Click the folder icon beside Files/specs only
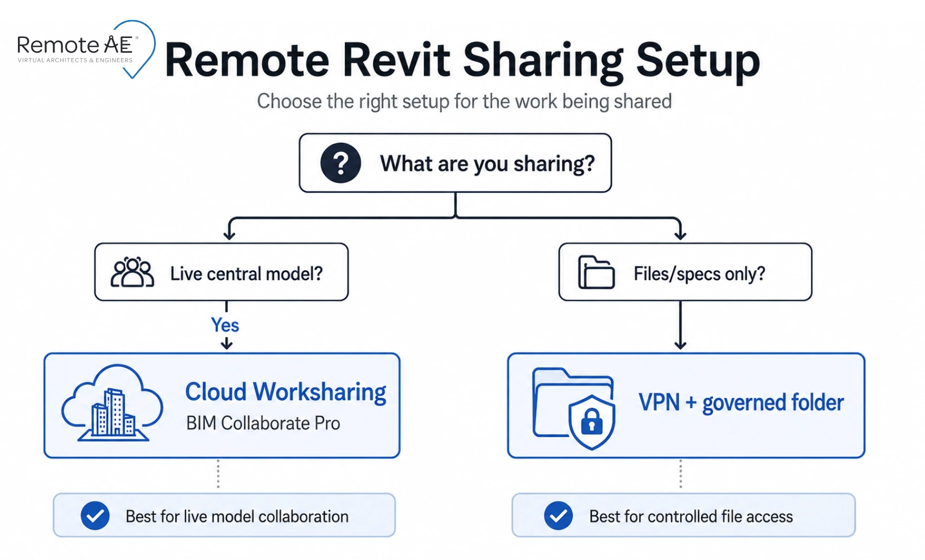Screen dimensions: 925x560 click(596, 272)
